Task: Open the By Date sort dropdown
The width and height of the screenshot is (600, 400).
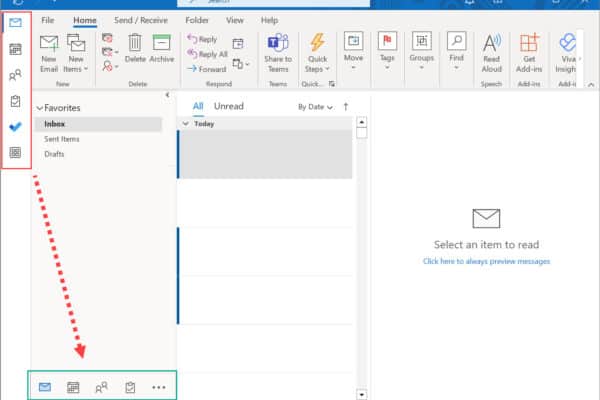Action: point(315,106)
